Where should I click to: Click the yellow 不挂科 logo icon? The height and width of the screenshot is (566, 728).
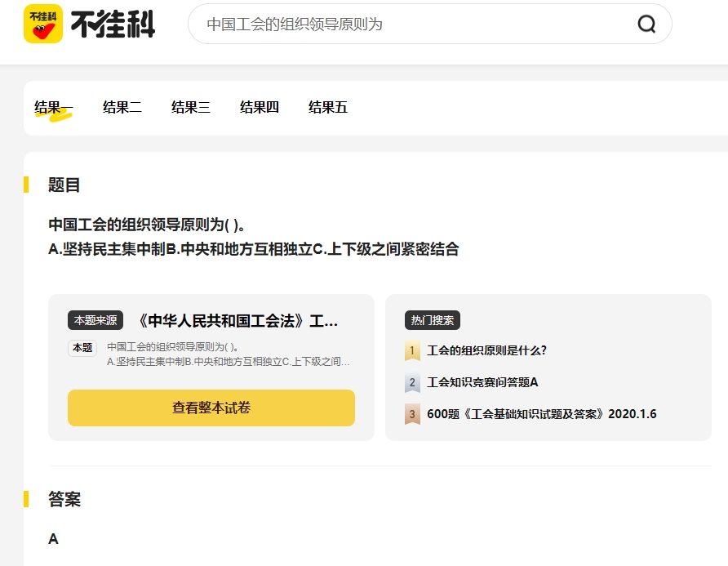[x=43, y=24]
